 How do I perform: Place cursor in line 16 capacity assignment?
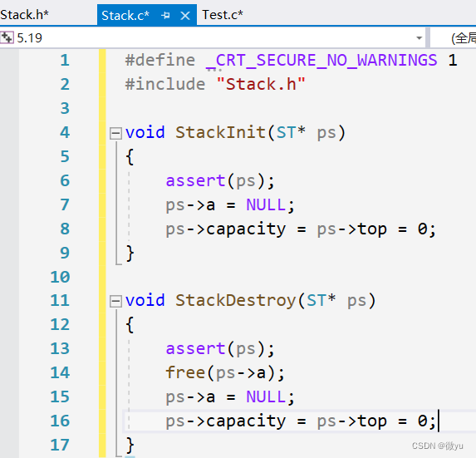[301, 421]
